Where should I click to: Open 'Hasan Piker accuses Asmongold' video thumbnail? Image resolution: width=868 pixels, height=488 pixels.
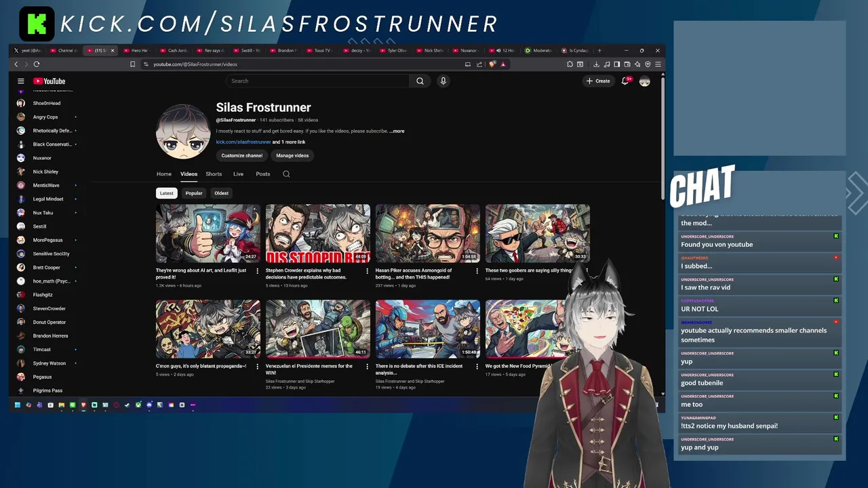tap(428, 233)
